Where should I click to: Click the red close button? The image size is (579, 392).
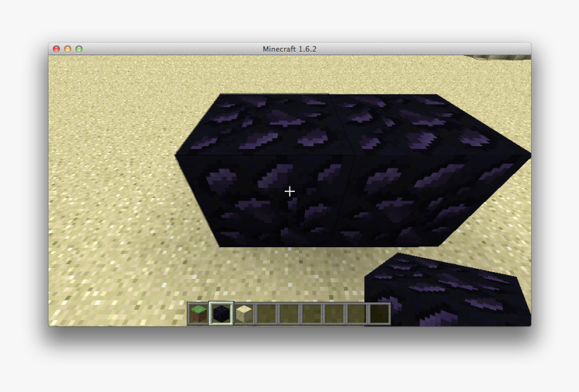(57, 49)
